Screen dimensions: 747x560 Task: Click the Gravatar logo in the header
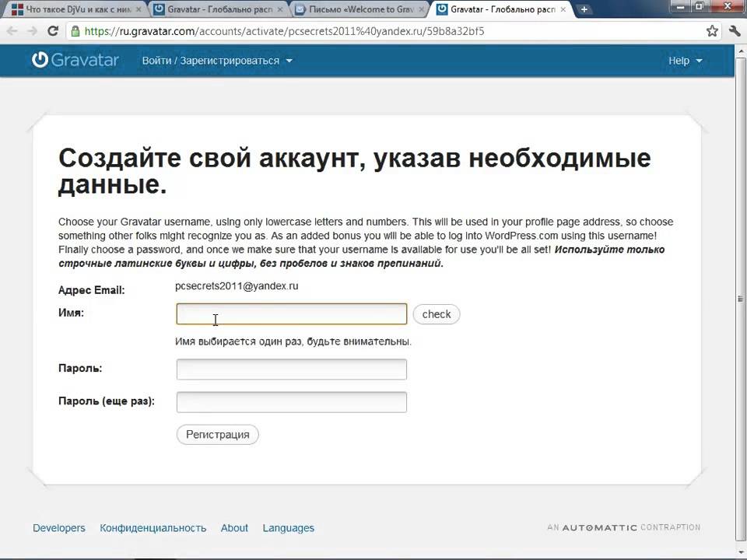click(76, 60)
